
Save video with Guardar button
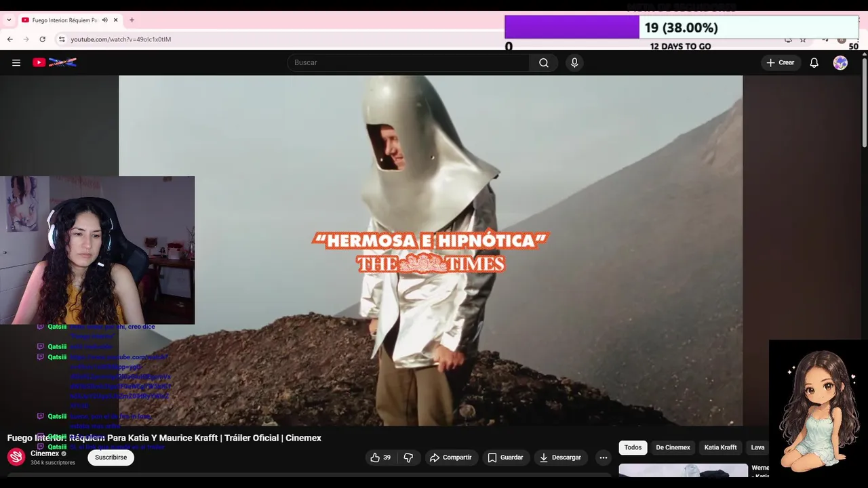pos(506,457)
